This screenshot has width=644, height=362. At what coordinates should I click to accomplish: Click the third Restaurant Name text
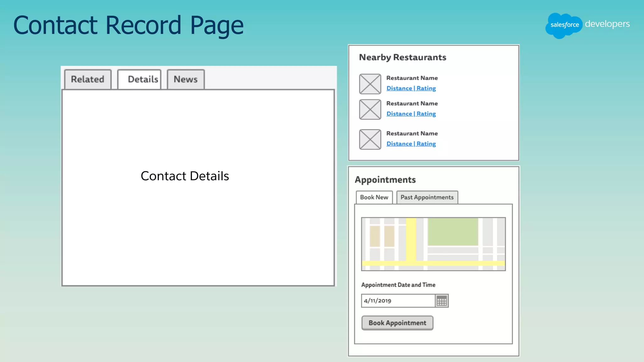pos(412,133)
